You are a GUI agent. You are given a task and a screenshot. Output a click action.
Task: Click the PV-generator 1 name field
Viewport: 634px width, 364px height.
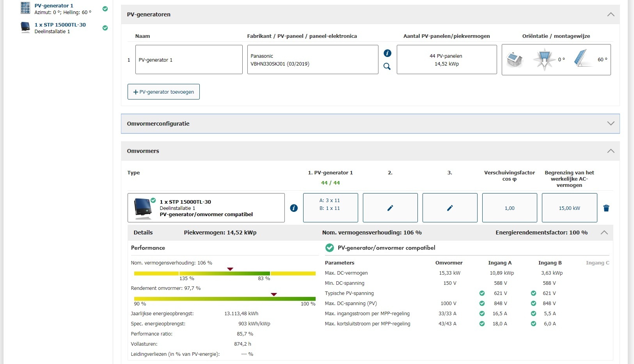[189, 60]
